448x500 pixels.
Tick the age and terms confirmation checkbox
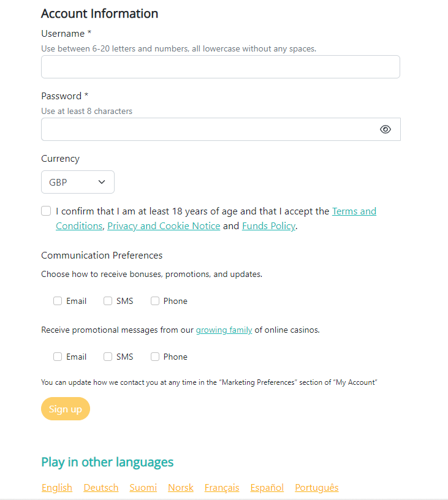tap(46, 211)
